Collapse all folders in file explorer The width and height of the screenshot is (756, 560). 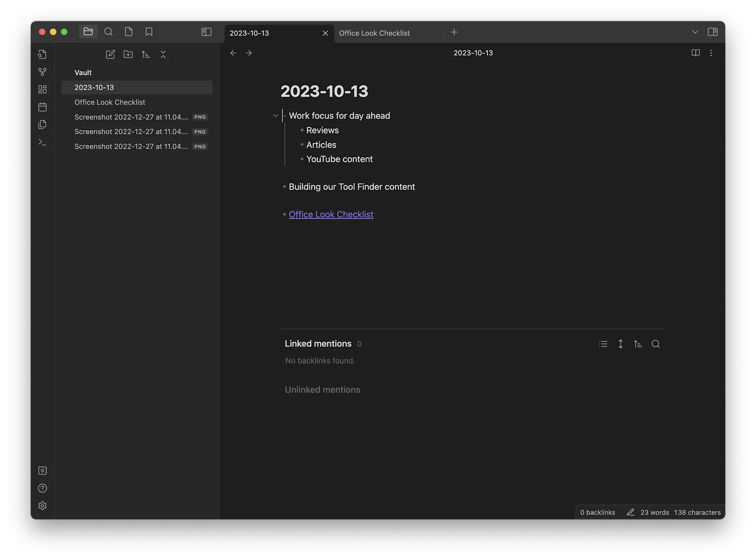163,54
